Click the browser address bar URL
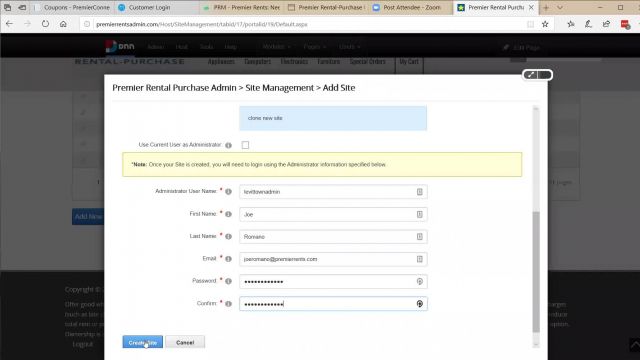 pyautogui.click(x=202, y=24)
